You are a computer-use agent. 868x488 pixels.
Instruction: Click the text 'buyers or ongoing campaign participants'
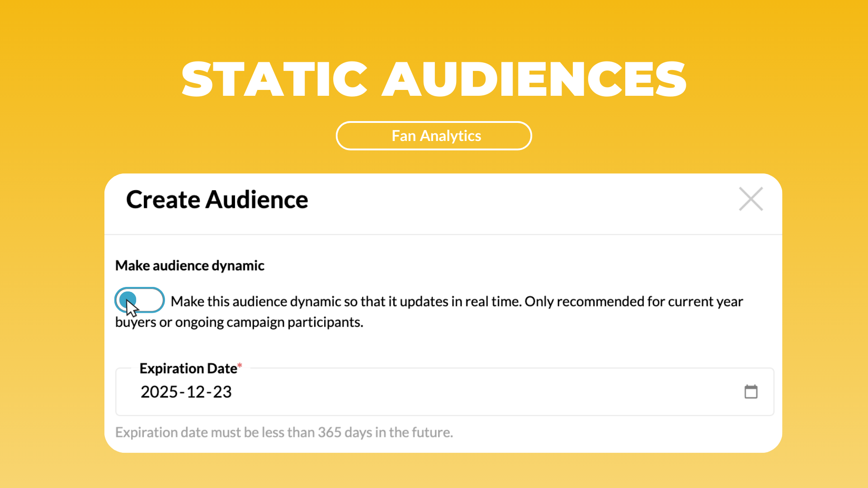click(x=238, y=322)
